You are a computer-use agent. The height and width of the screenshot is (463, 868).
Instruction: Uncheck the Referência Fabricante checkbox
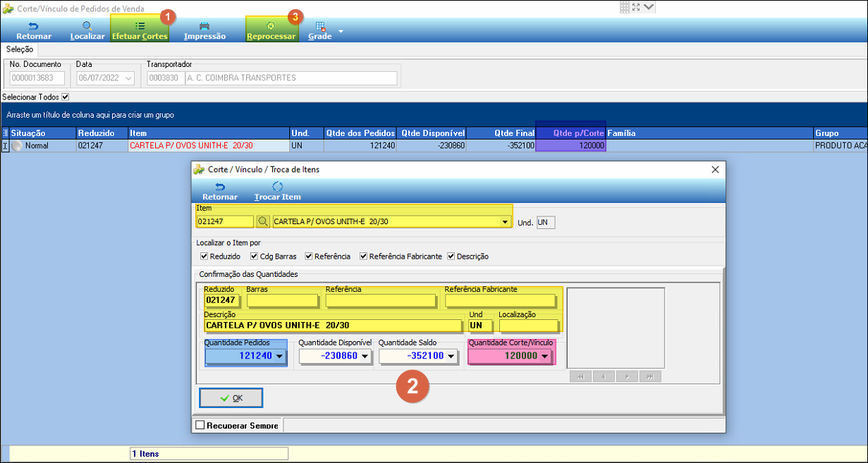tap(364, 257)
